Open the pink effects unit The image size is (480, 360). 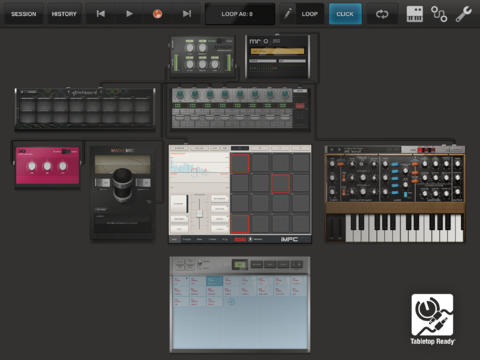tap(48, 165)
